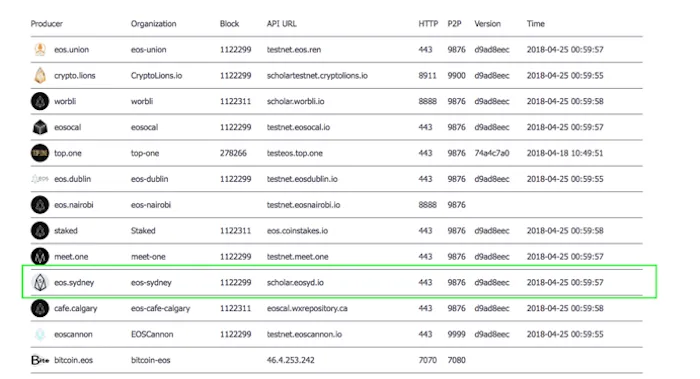Click the 74a4c7a0 version value
The width and height of the screenshot is (700, 379).
point(492,153)
